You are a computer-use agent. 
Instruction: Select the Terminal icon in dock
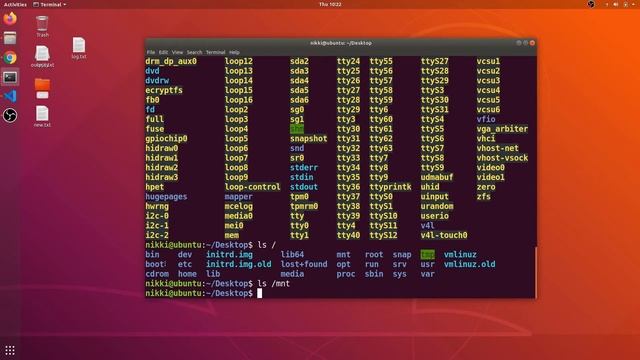tap(10, 77)
